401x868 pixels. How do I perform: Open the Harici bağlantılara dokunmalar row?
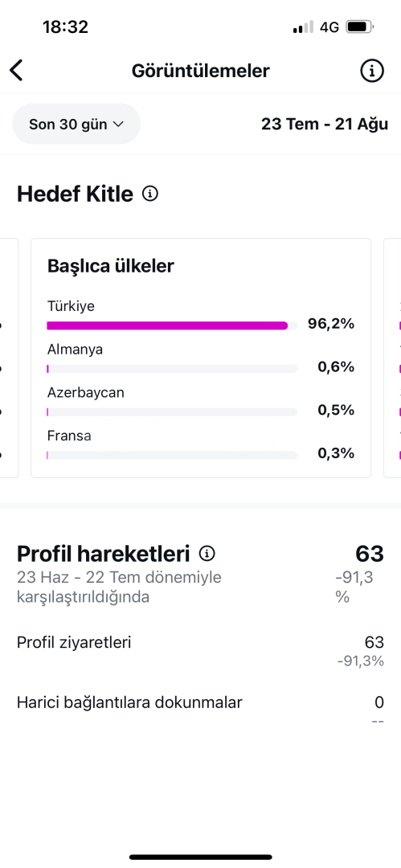[201, 710]
